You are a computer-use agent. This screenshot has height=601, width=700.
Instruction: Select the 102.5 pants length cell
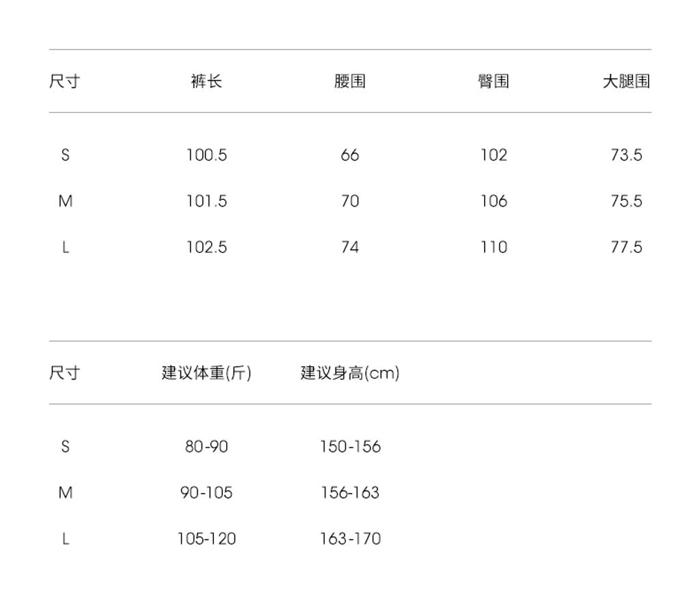pyautogui.click(x=206, y=247)
